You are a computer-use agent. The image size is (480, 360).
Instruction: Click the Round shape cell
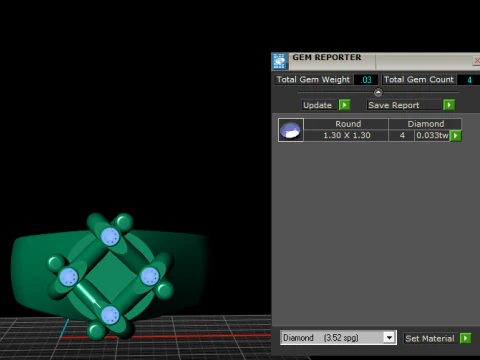pos(346,124)
